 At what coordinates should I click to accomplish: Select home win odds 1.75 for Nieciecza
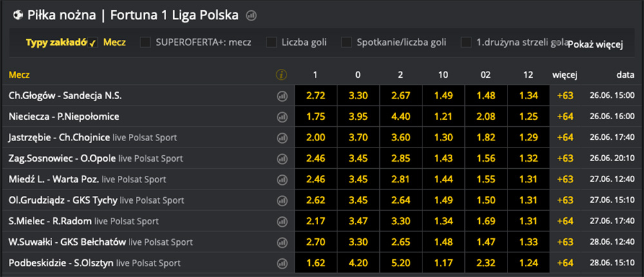click(316, 117)
